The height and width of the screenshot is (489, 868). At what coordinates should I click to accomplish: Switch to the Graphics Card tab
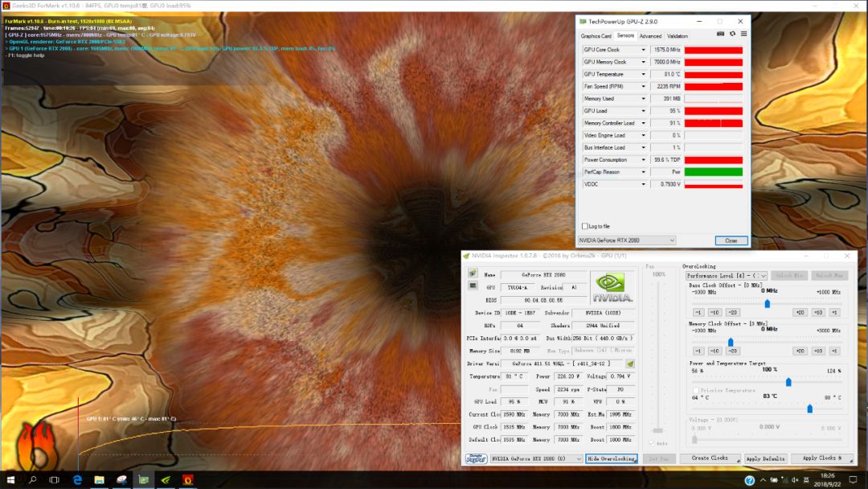596,35
